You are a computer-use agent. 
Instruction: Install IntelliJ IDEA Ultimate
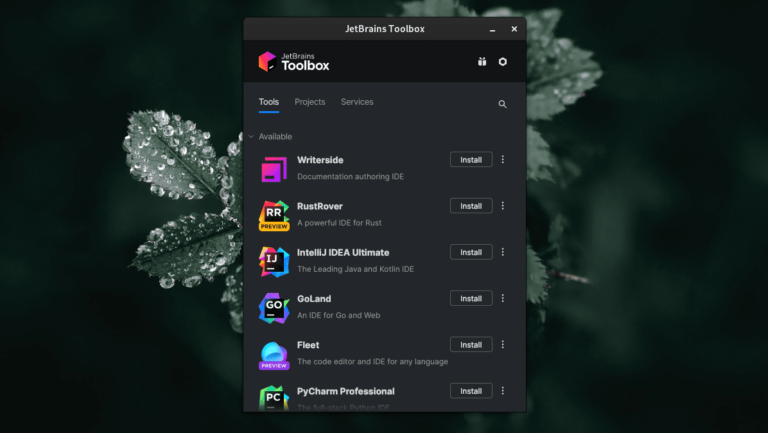click(x=471, y=252)
